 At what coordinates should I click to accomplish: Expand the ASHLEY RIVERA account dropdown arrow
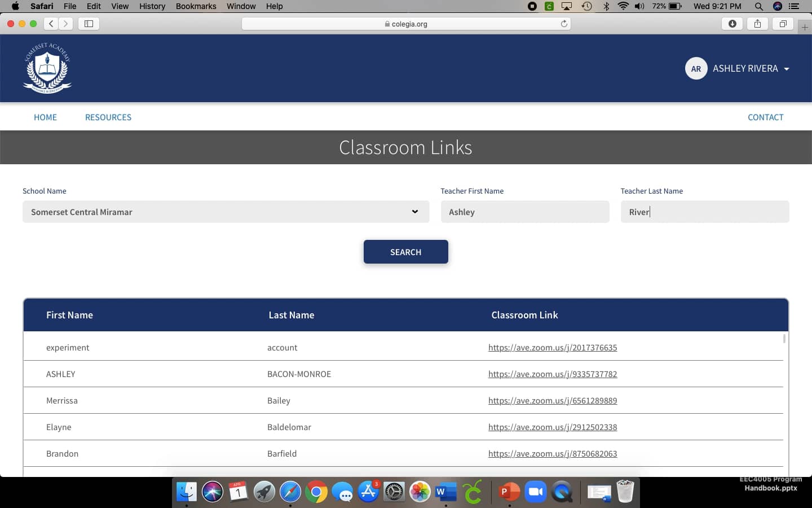tap(787, 69)
